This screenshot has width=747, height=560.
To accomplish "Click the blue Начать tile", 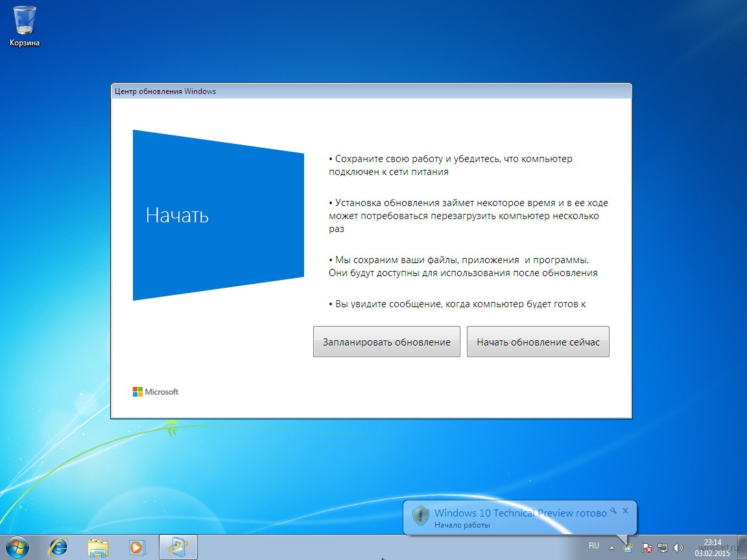I will [x=218, y=215].
